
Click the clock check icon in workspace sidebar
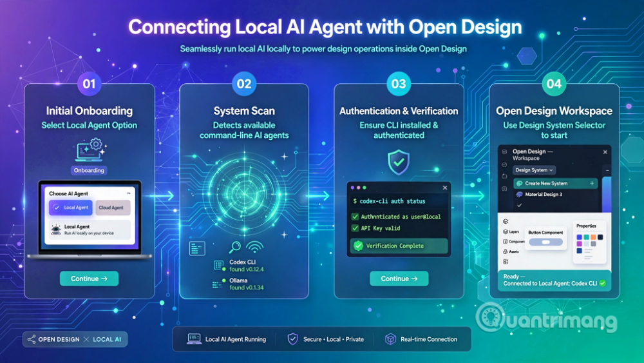(x=504, y=164)
